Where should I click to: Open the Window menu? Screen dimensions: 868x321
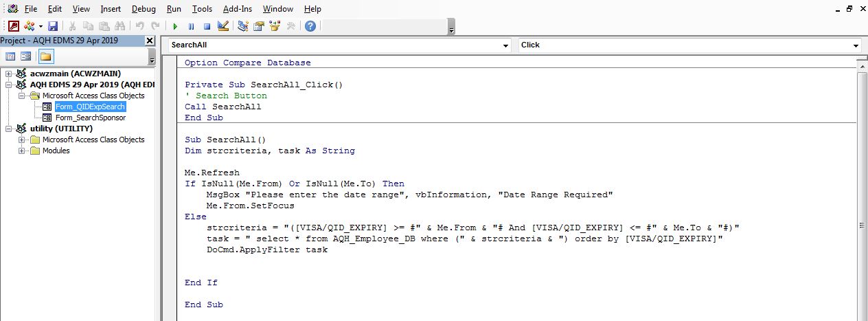[x=278, y=9]
